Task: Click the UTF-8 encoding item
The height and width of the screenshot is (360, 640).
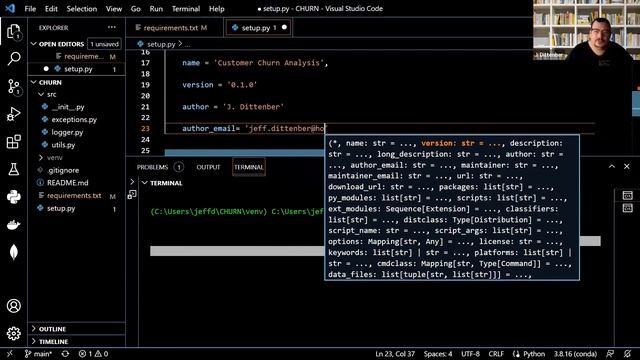Action: pos(470,354)
